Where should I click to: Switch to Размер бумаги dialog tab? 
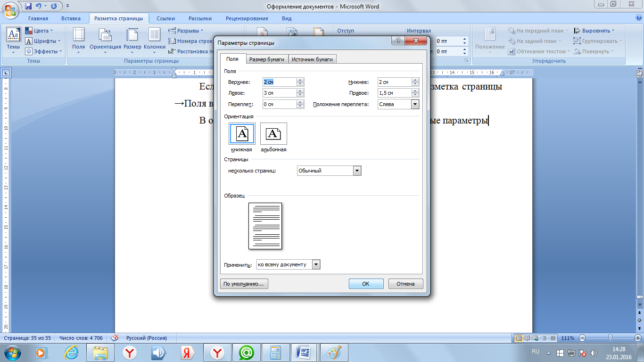pos(267,59)
